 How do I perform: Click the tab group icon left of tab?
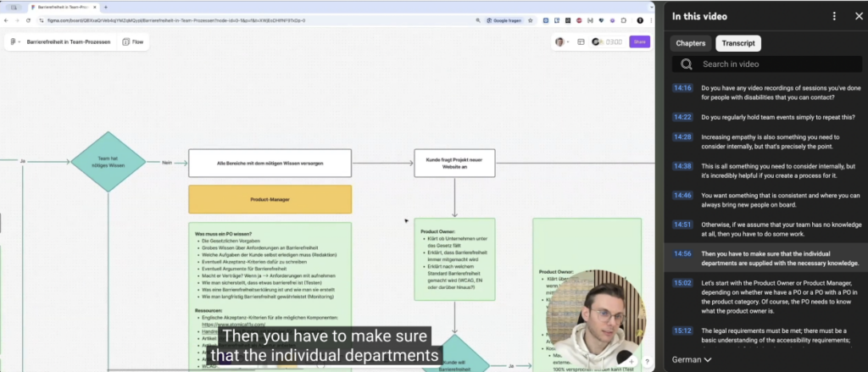pos(14,7)
